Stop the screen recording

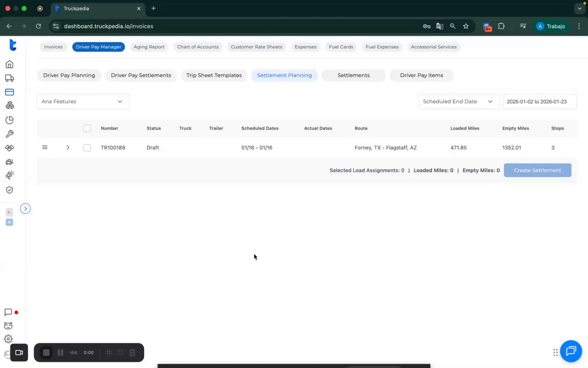point(46,353)
